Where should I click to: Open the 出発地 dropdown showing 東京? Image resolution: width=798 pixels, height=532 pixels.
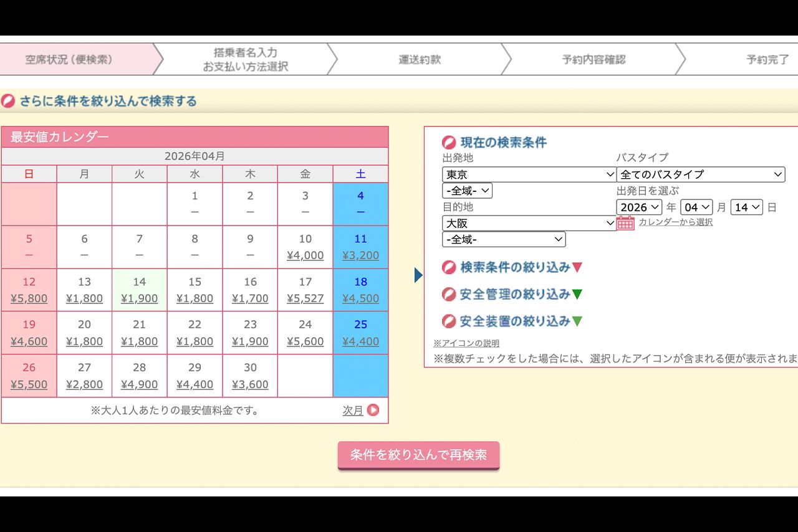pyautogui.click(x=529, y=174)
